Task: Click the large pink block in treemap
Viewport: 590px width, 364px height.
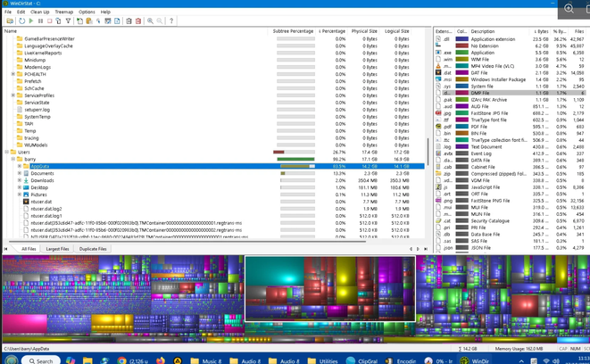Action: pos(25,324)
